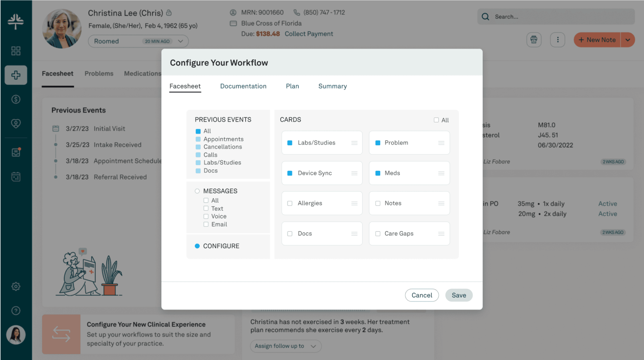
Task: Click the Collect Payment link
Action: pos(309,34)
